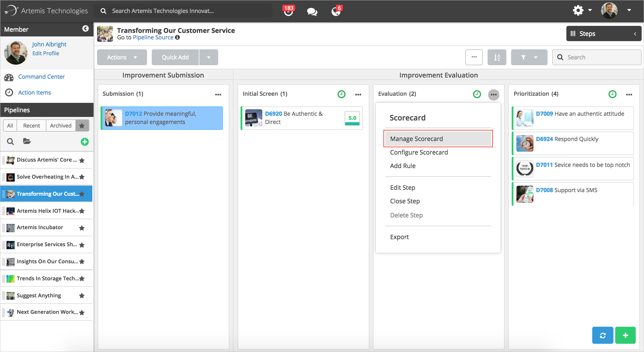This screenshot has width=644, height=352.
Task: Select the Recent pipelines tab
Action: pyautogui.click(x=31, y=125)
